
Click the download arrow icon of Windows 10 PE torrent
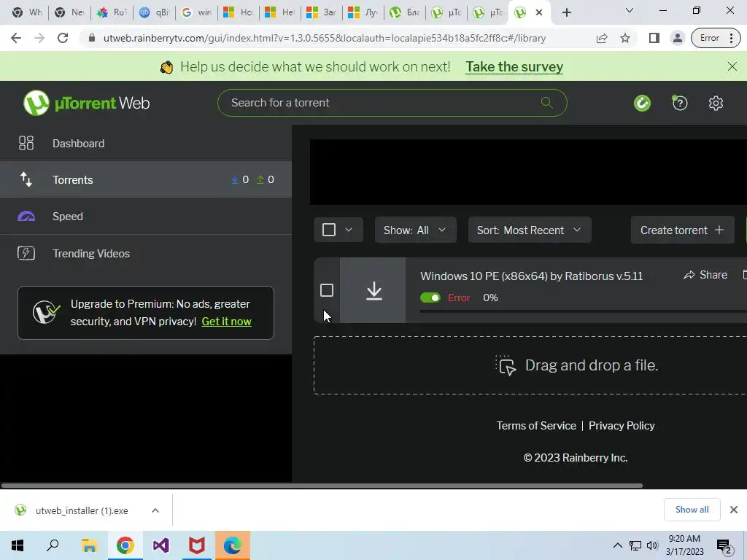pyautogui.click(x=374, y=290)
